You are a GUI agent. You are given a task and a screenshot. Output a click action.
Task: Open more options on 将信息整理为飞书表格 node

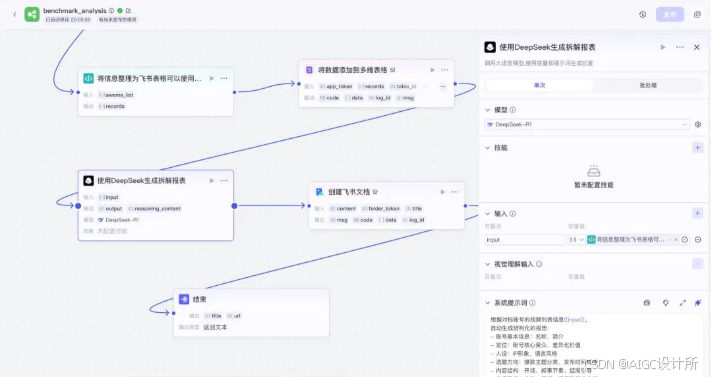(224, 78)
